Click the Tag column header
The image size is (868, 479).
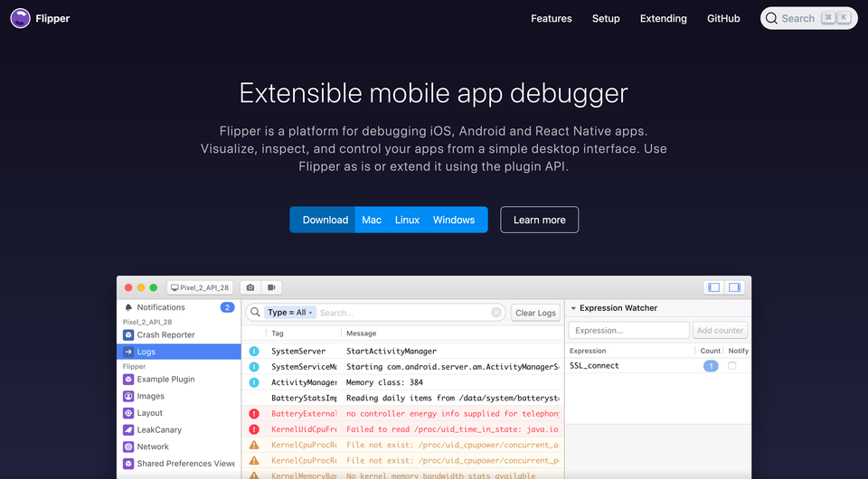(278, 333)
